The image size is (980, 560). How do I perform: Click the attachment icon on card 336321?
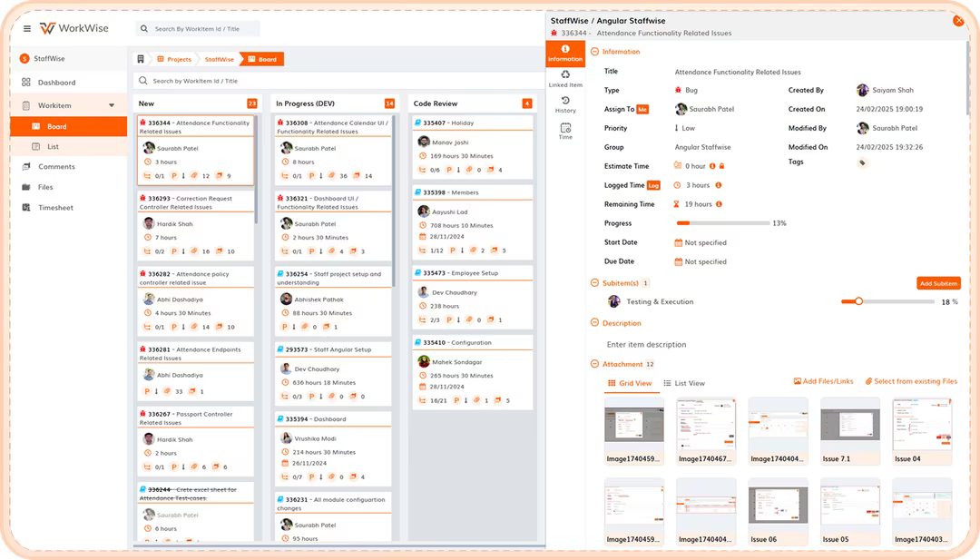click(x=332, y=251)
